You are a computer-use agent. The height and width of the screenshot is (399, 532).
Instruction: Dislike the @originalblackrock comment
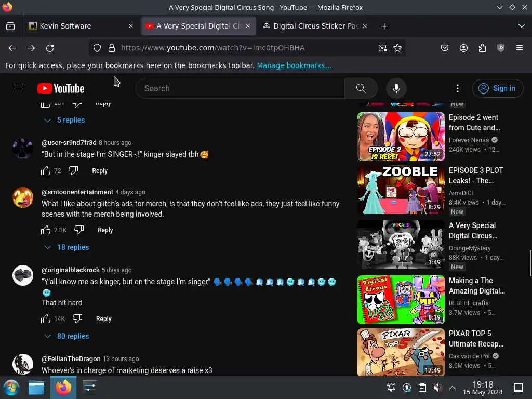(77, 319)
